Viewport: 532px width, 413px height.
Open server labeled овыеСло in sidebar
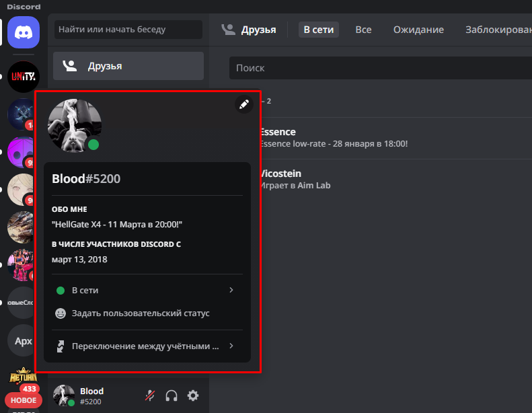[21, 303]
